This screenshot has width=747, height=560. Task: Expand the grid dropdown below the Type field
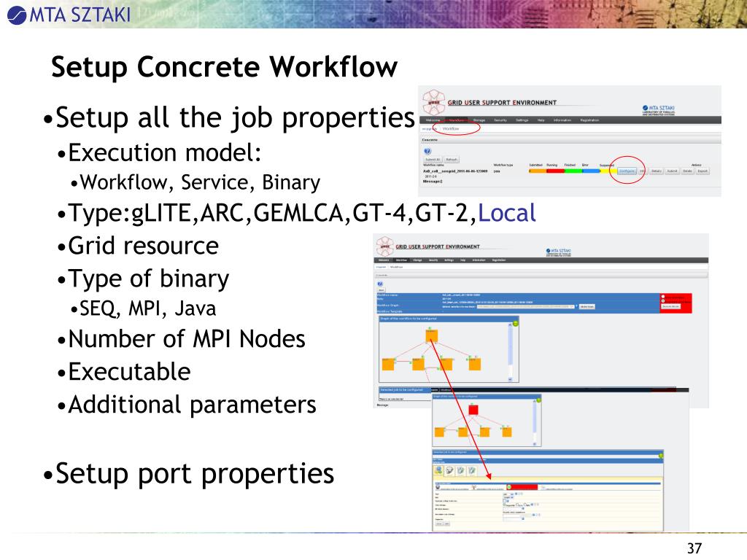pyautogui.click(x=508, y=497)
